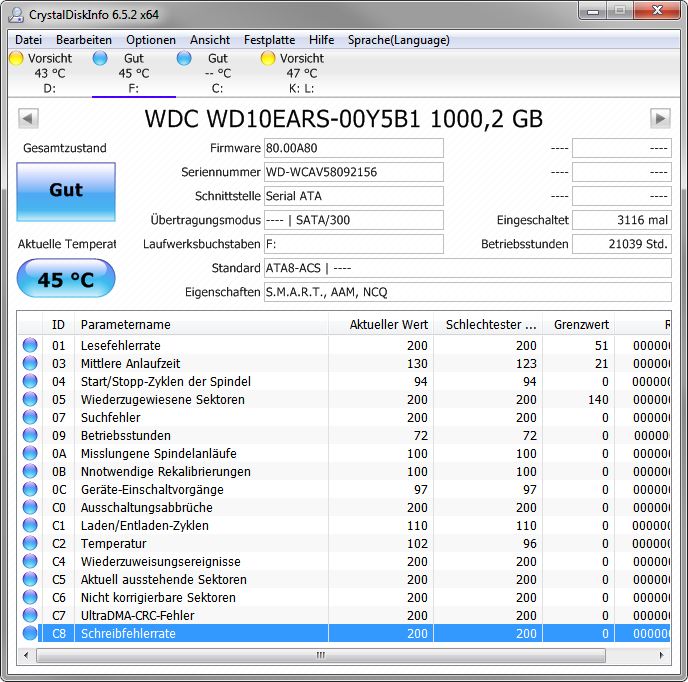Sort by Parametername column header

click(x=201, y=325)
